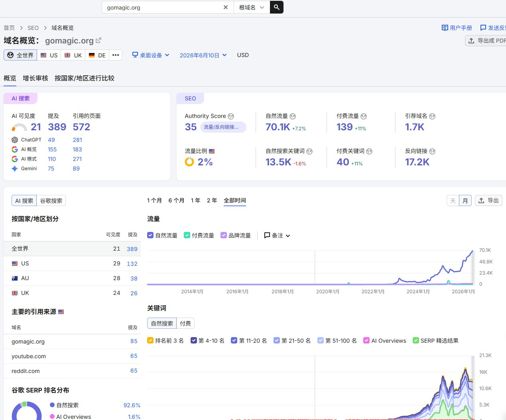Switch to 按国家/地区进行比较 tab
This screenshot has width=506, height=420.
[x=85, y=78]
